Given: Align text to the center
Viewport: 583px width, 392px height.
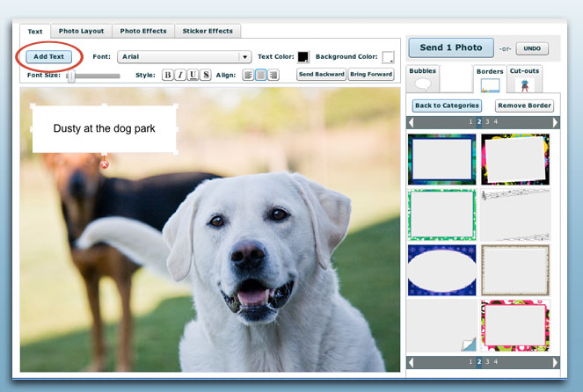Looking at the screenshot, I should tap(260, 75).
